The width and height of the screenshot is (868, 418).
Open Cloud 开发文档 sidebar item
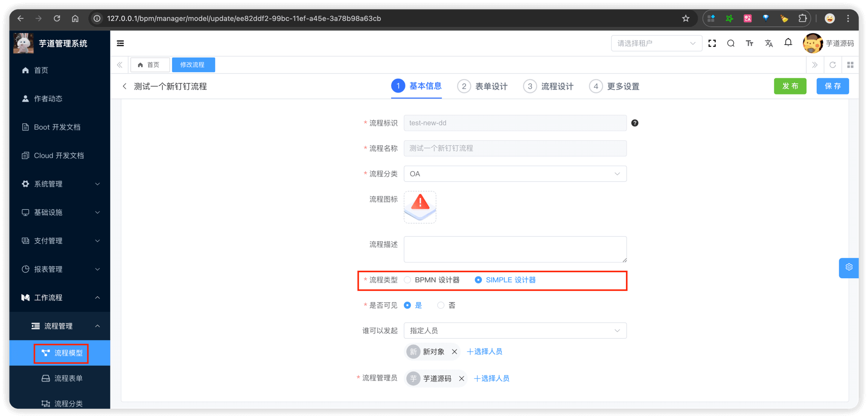coord(60,155)
